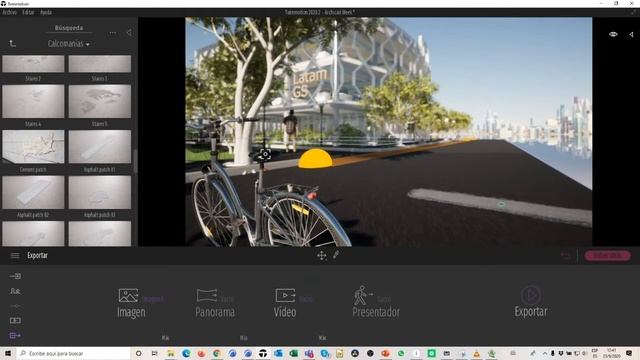Click the Windows taskbar search box
640x360 pixels.
coord(73,353)
